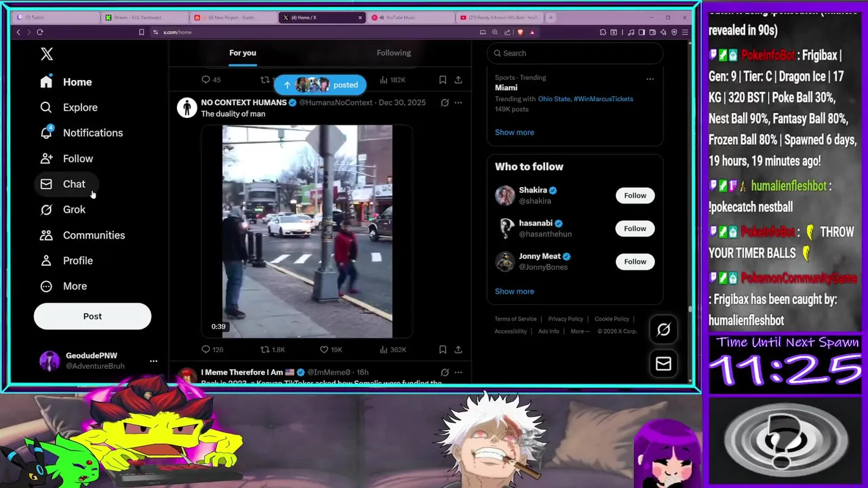Open the Cookie Policy footer link
The height and width of the screenshot is (488, 868).
(x=612, y=319)
